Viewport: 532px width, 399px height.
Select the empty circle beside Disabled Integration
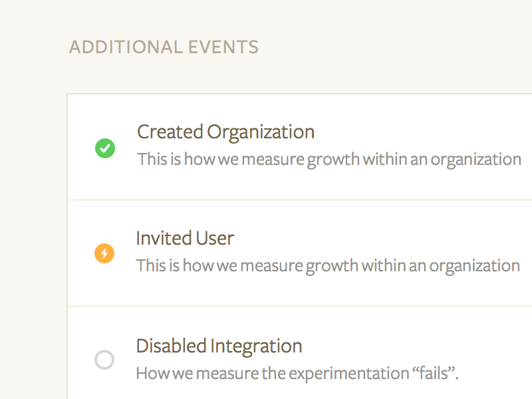pyautogui.click(x=104, y=360)
